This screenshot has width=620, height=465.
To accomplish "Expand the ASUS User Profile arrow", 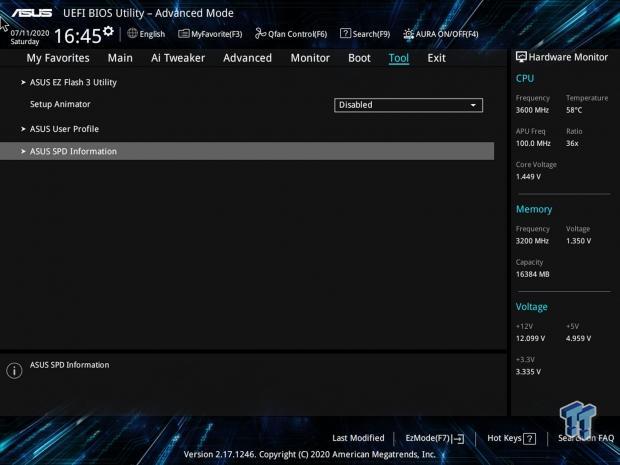I will (x=23, y=129).
